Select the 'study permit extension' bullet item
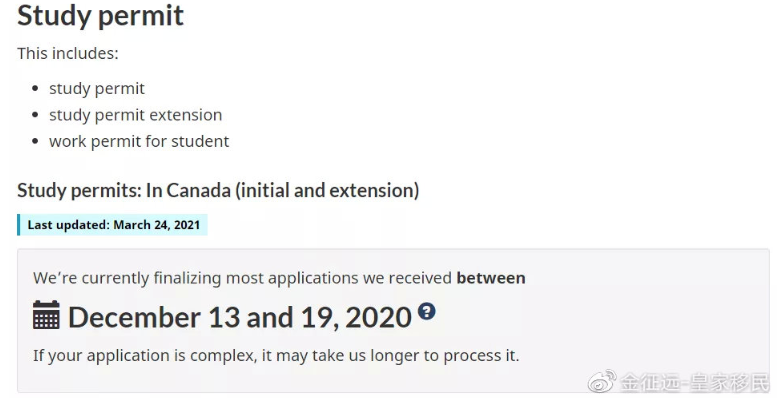Screen dimensions: 780x398 tap(135, 114)
